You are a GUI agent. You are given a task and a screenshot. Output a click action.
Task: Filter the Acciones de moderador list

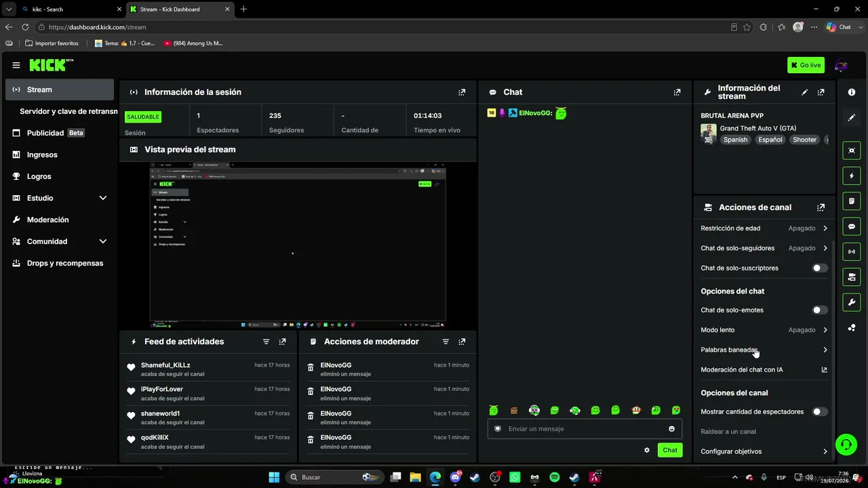446,342
